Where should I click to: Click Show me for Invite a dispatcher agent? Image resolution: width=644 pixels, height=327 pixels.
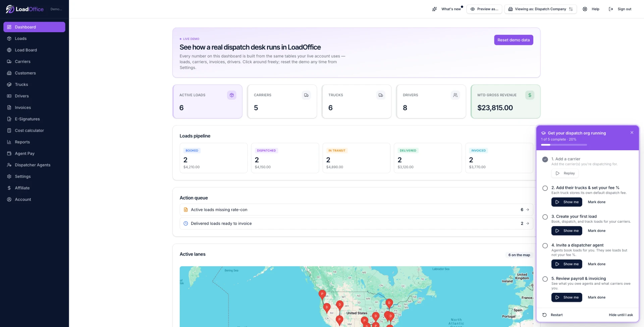tap(567, 264)
